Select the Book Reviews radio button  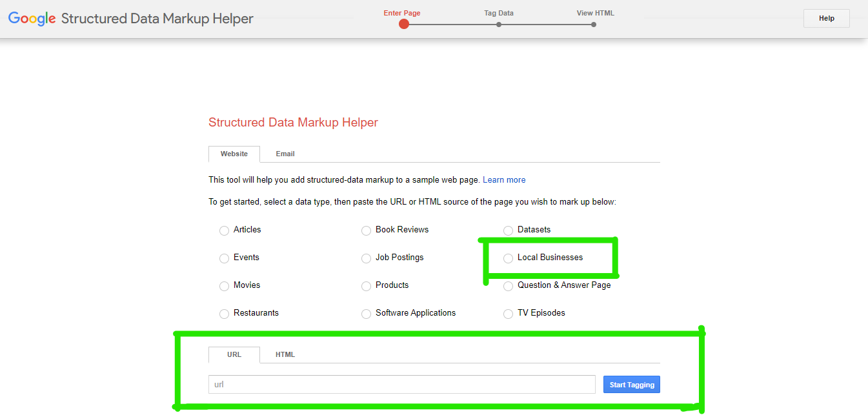[x=367, y=230]
